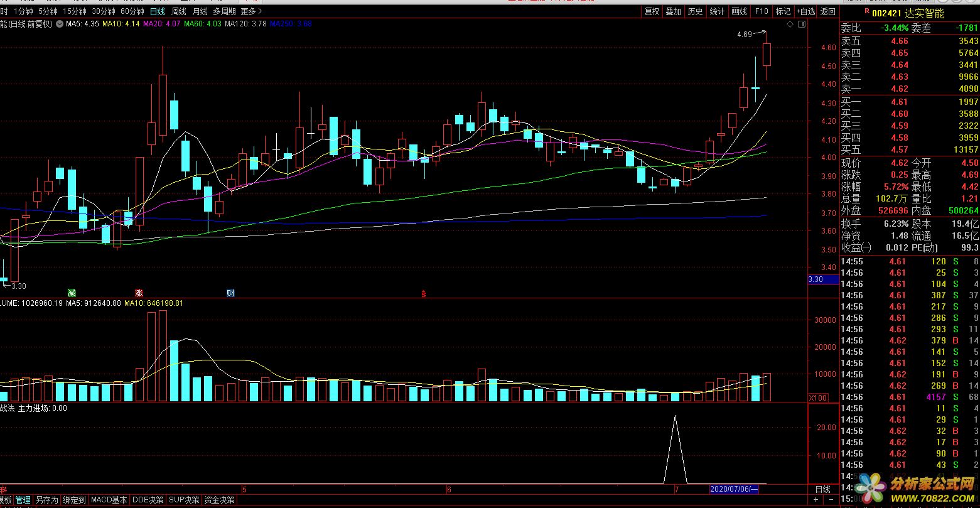
Task: Click the MA10: 4.14 indicator label
Action: click(x=121, y=24)
